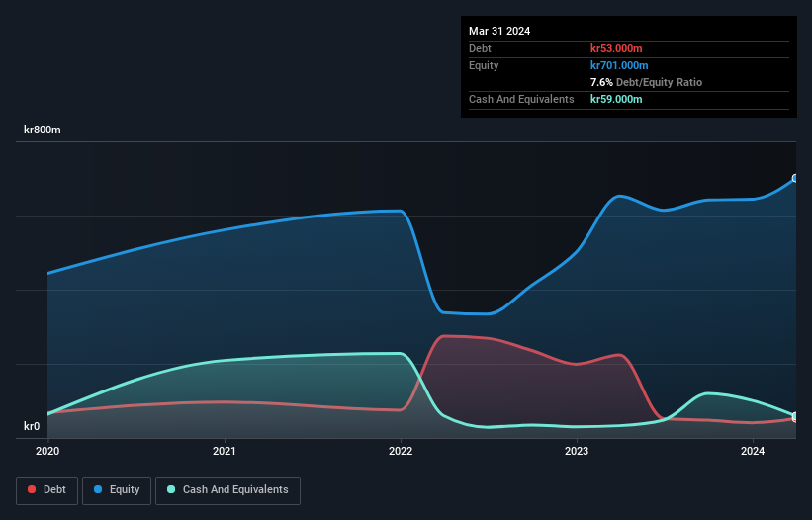812x520 pixels.
Task: Toggle the Cash And Equivalents legend button
Action: tap(227, 490)
